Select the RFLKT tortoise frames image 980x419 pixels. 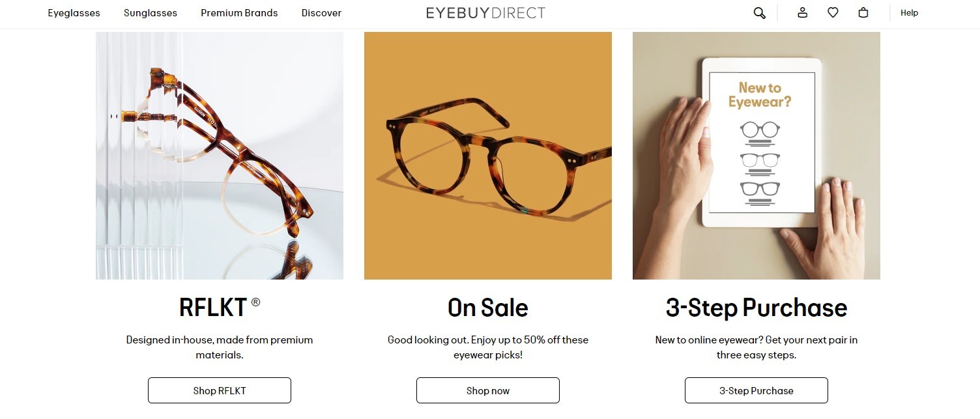pyautogui.click(x=220, y=155)
